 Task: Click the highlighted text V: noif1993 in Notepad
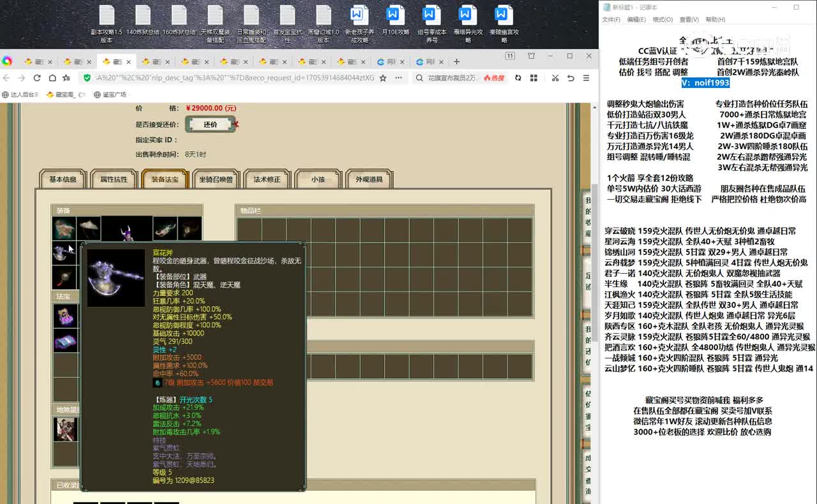point(705,83)
